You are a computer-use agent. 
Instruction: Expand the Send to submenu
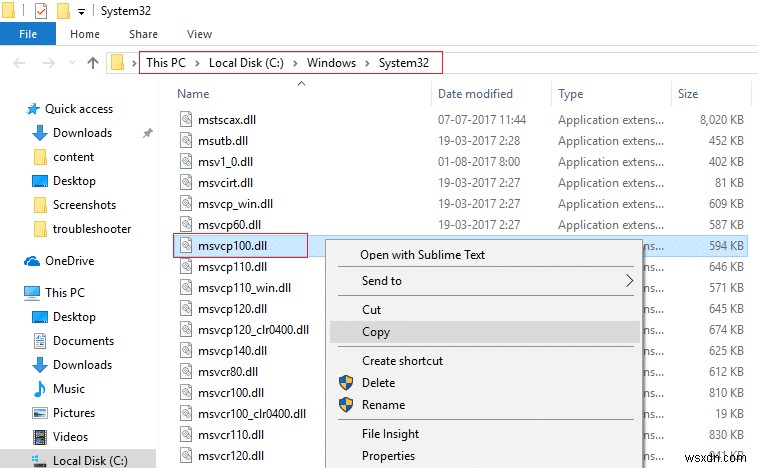point(485,281)
